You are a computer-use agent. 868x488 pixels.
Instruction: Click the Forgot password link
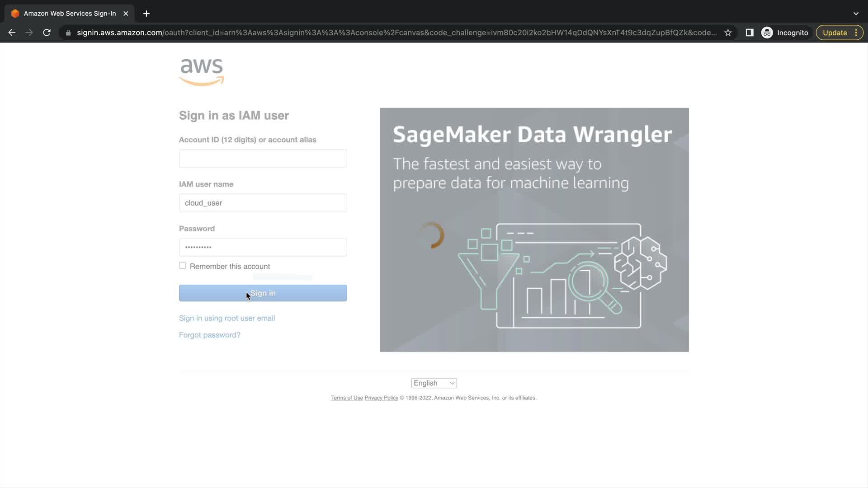[x=210, y=335]
